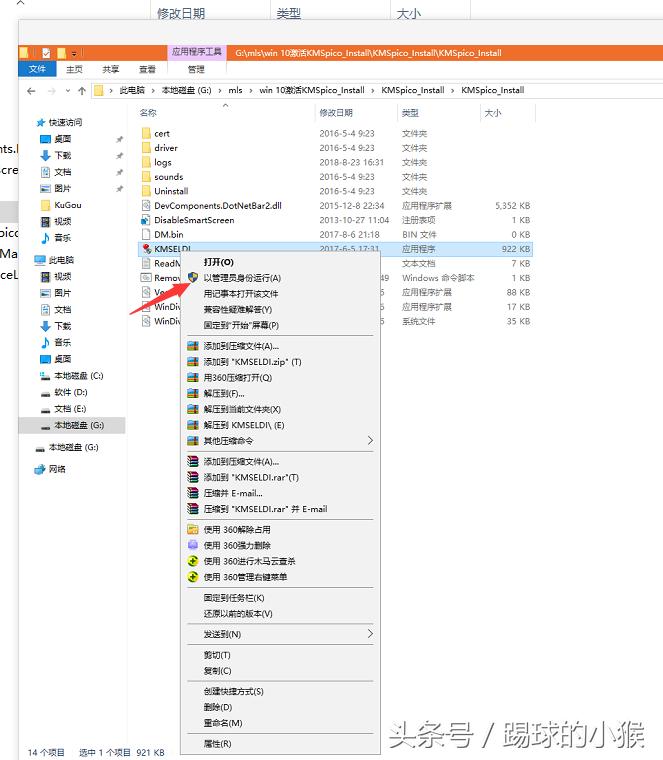This screenshot has height=760, width=663.
Task: Open recent locations dropdown arrow
Action: tap(68, 91)
